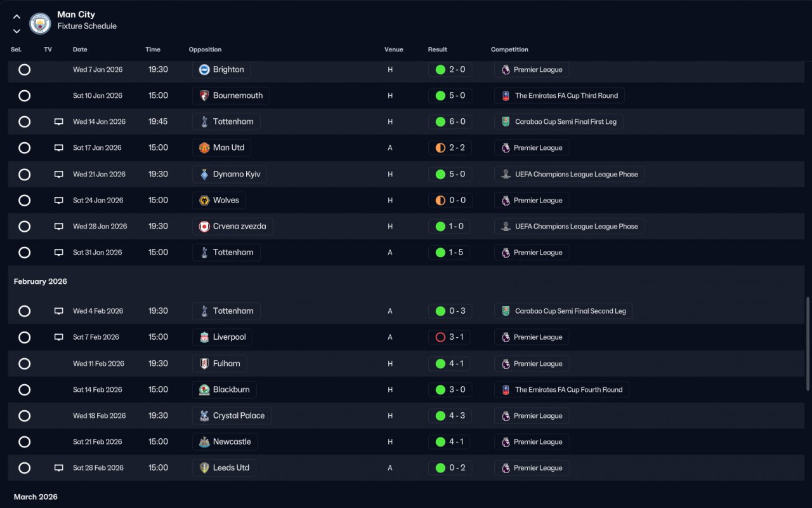Click the Leeds Utd club badge

click(x=204, y=468)
